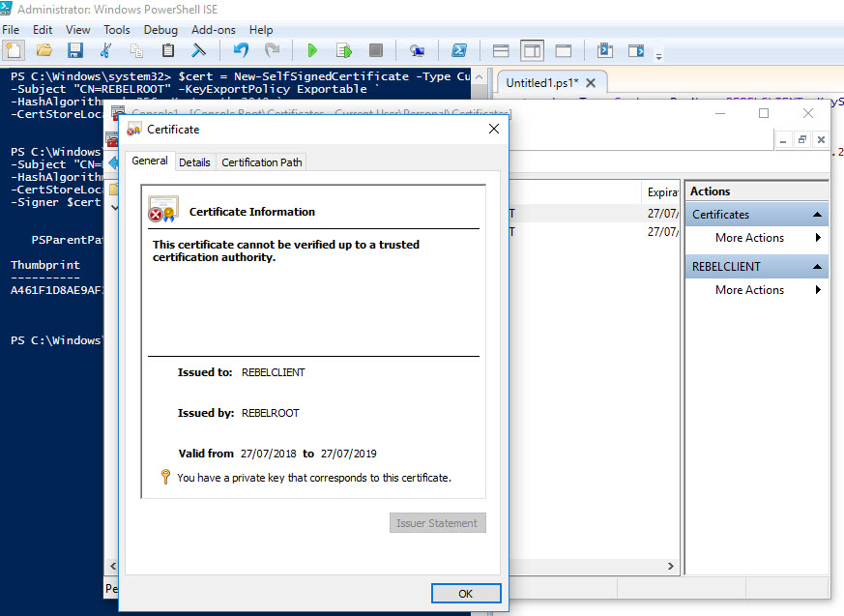Collapse the REBELCLIENT section in Actions pane
The image size is (844, 616).
(817, 267)
